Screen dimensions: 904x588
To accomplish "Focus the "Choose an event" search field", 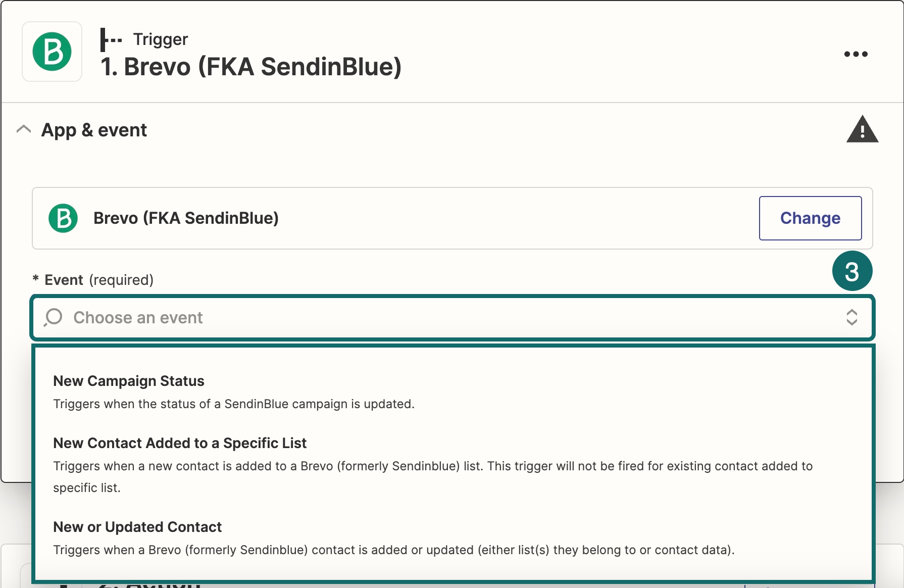I will [404, 318].
